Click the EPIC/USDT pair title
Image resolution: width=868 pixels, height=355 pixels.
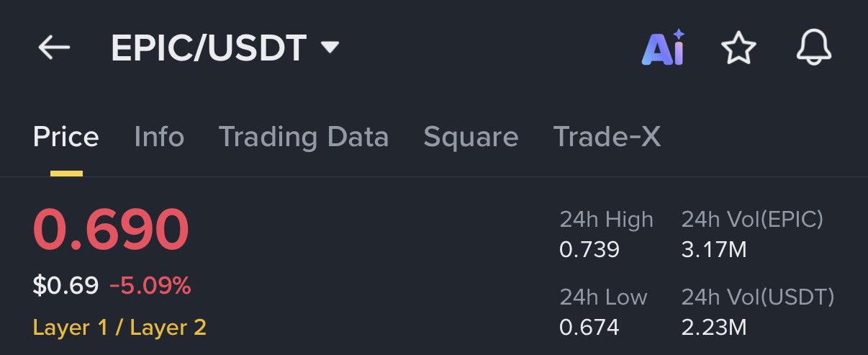(x=209, y=48)
